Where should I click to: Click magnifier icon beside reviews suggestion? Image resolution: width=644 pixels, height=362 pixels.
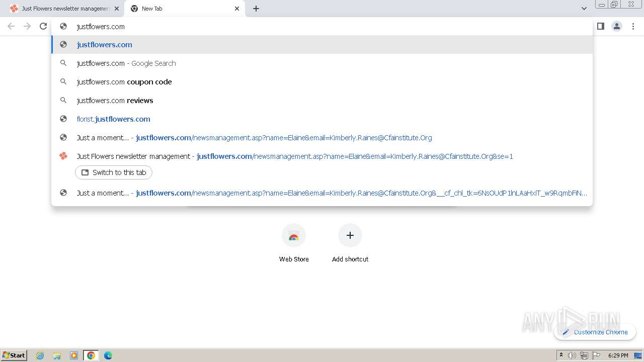(63, 100)
